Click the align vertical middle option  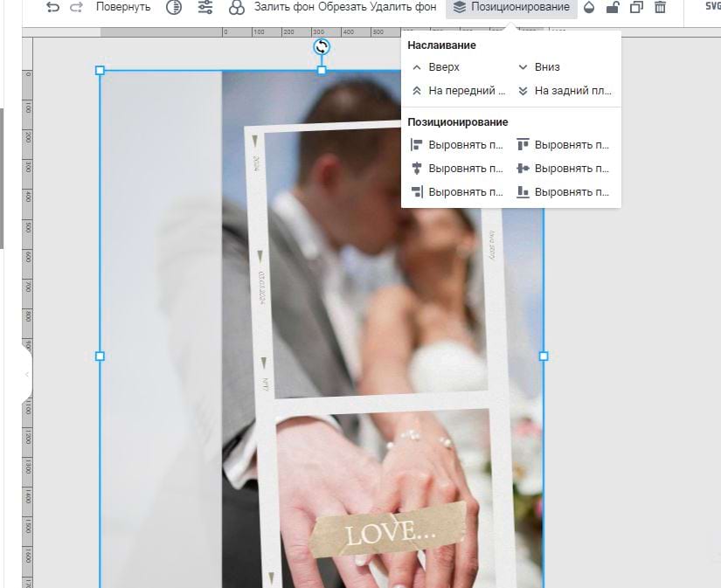(x=563, y=169)
